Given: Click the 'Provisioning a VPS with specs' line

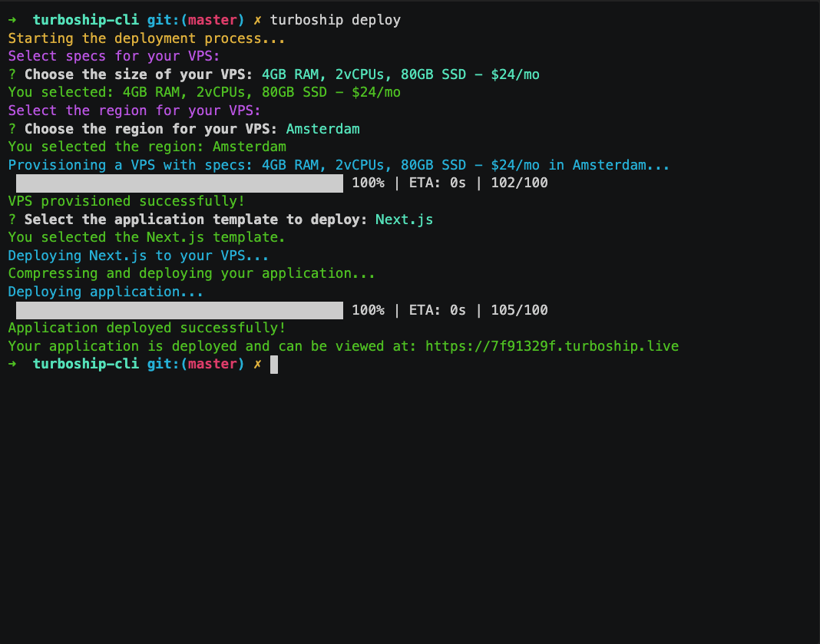Looking at the screenshot, I should click(x=339, y=165).
